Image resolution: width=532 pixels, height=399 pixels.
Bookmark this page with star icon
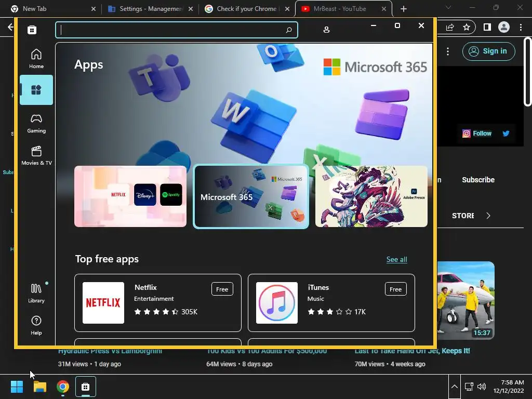tap(467, 27)
